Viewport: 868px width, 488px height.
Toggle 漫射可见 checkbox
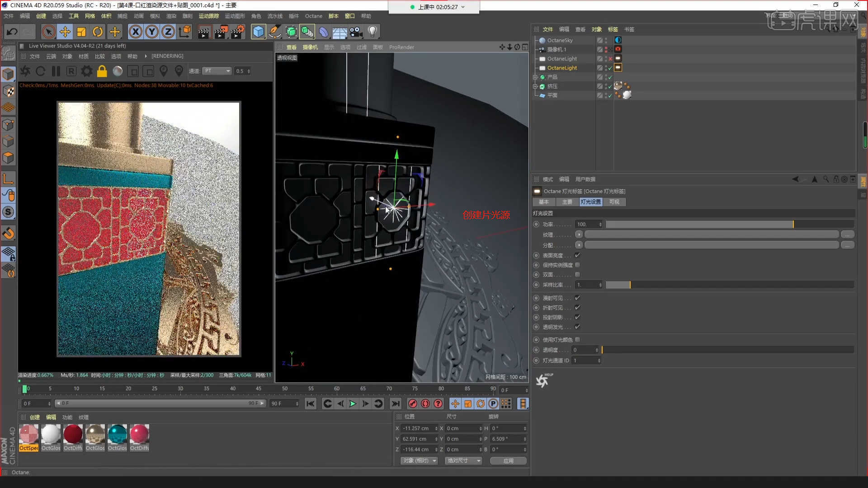(577, 298)
